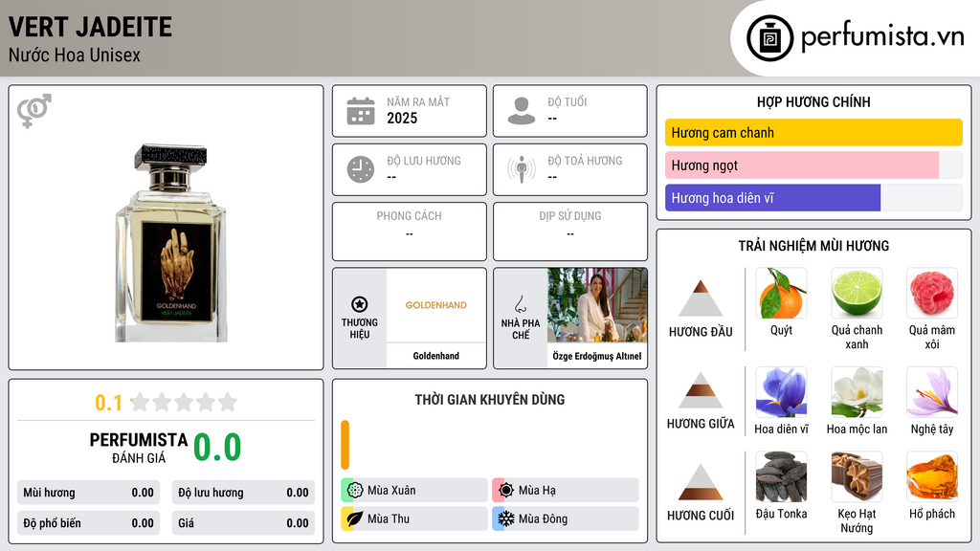The height and width of the screenshot is (551, 980).
Task: Open the Goldenhand brand logo
Action: click(x=436, y=305)
